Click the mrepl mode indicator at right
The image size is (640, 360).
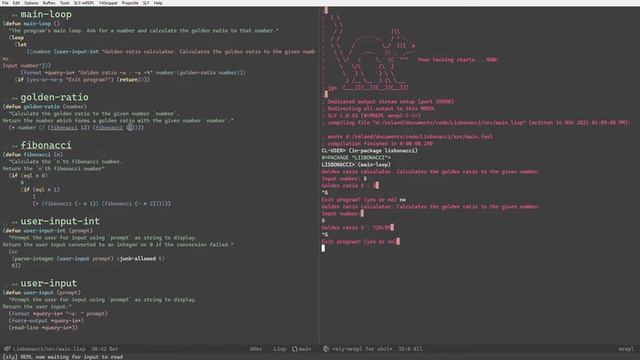click(x=626, y=349)
